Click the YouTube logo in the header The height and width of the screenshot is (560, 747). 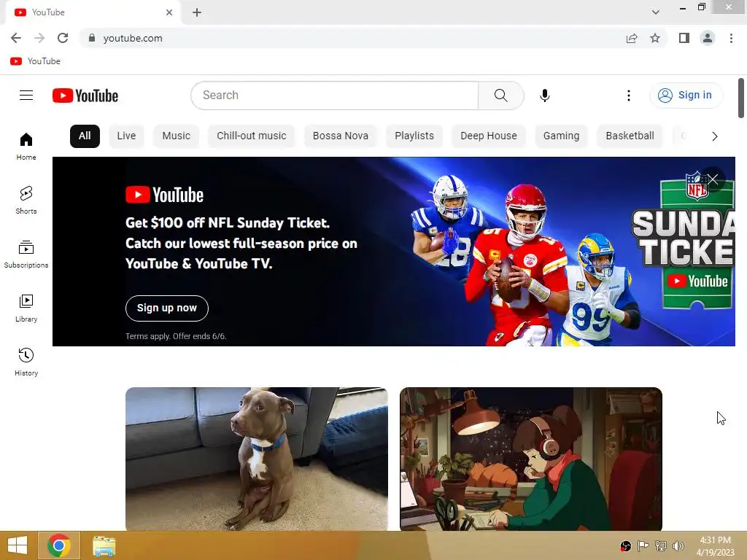pos(85,96)
